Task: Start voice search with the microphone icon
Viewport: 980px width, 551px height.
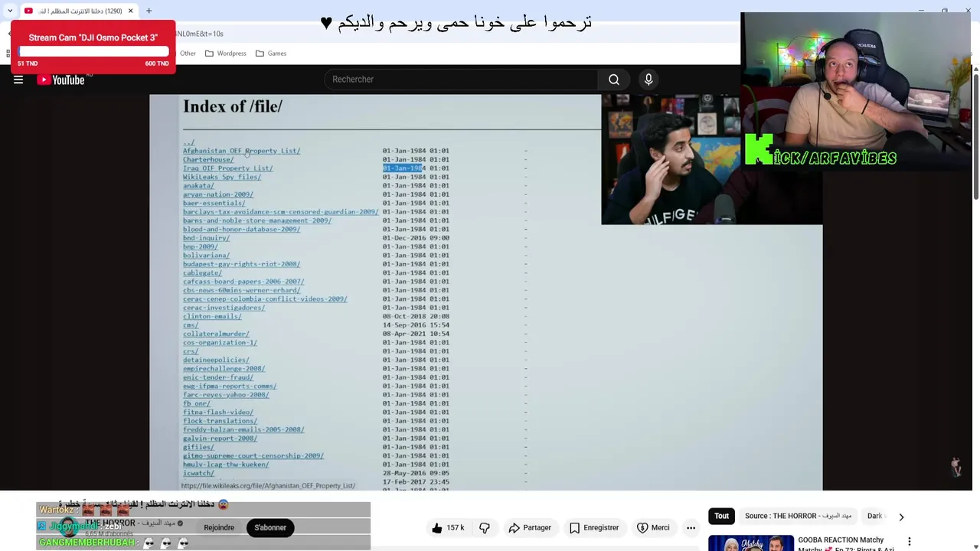Action: coord(648,80)
